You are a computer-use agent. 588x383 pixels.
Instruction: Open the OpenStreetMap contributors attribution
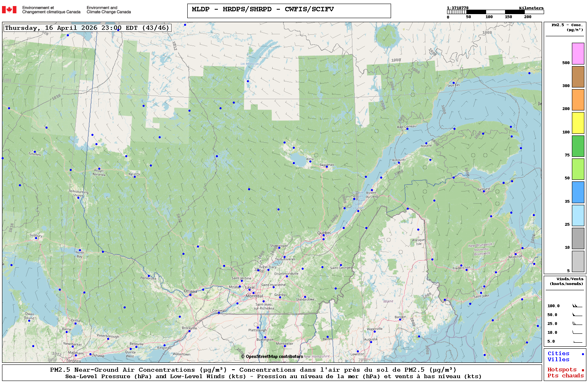(x=272, y=356)
